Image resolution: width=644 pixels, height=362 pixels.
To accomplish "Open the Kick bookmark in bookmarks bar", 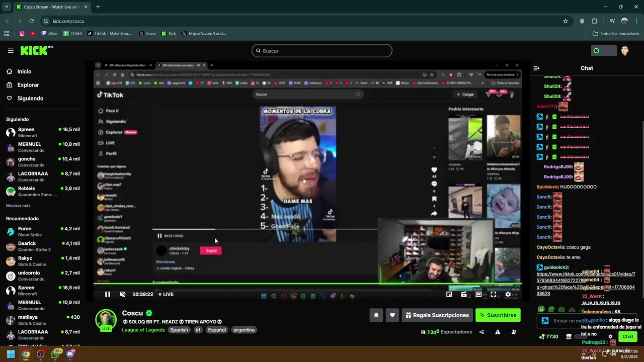I will 169,34.
